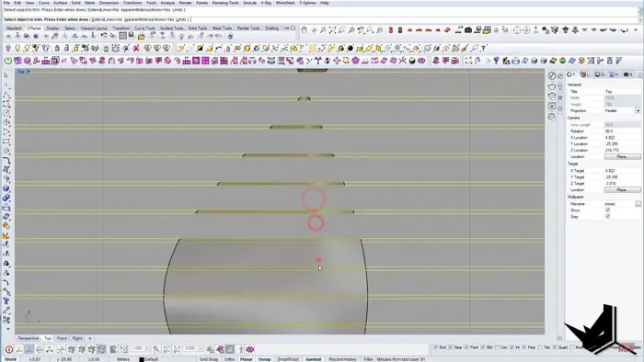Open the Properties panel tab icon
Screen dimensions: 644x362
[x=571, y=74]
